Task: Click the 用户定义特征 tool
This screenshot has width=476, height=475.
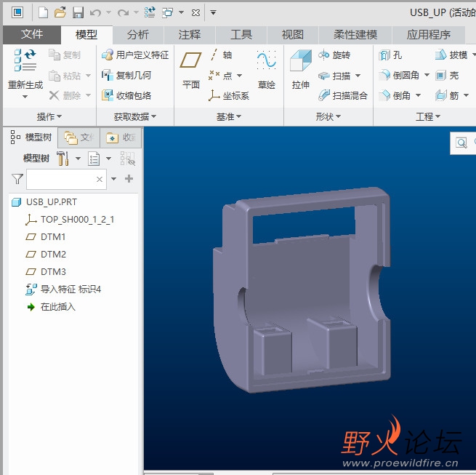Action: click(x=135, y=55)
